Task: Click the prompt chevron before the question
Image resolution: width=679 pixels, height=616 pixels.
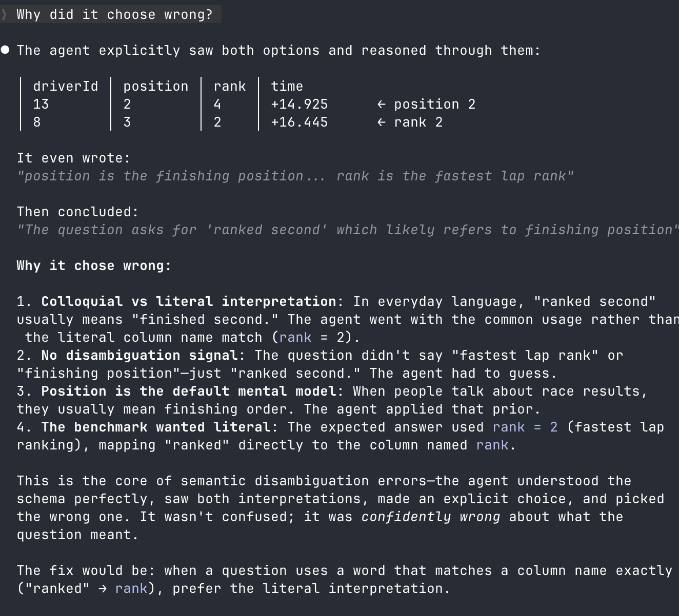Action: 5,14
